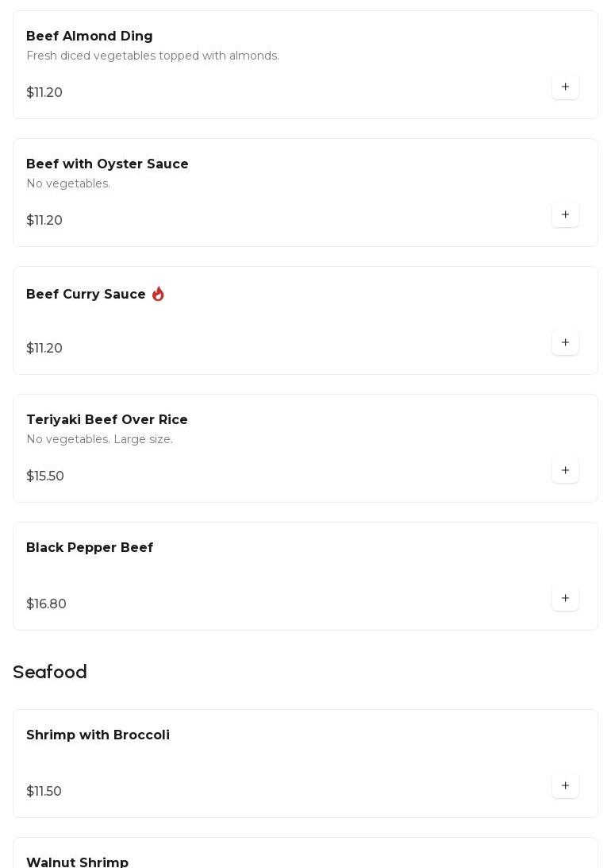Click the $11.50 Shrimp with Broccoli price
Viewport: 611px width, 868px height.
click(x=44, y=792)
